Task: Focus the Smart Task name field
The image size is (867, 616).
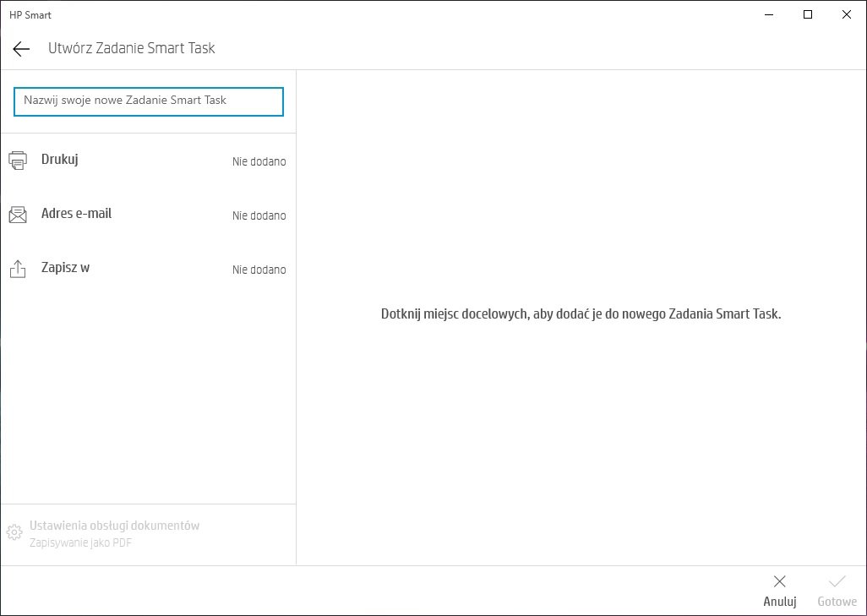Action: click(149, 101)
